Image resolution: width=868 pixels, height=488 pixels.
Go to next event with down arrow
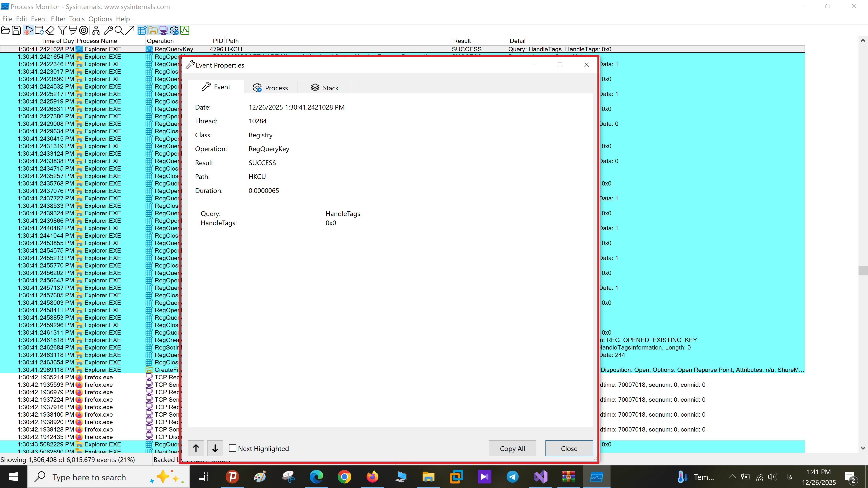pyautogui.click(x=215, y=448)
